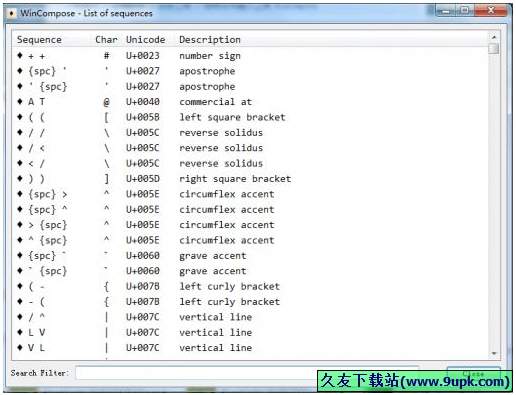Click the ']' character cell
Viewport: 516px width, 395px height.
pos(106,179)
